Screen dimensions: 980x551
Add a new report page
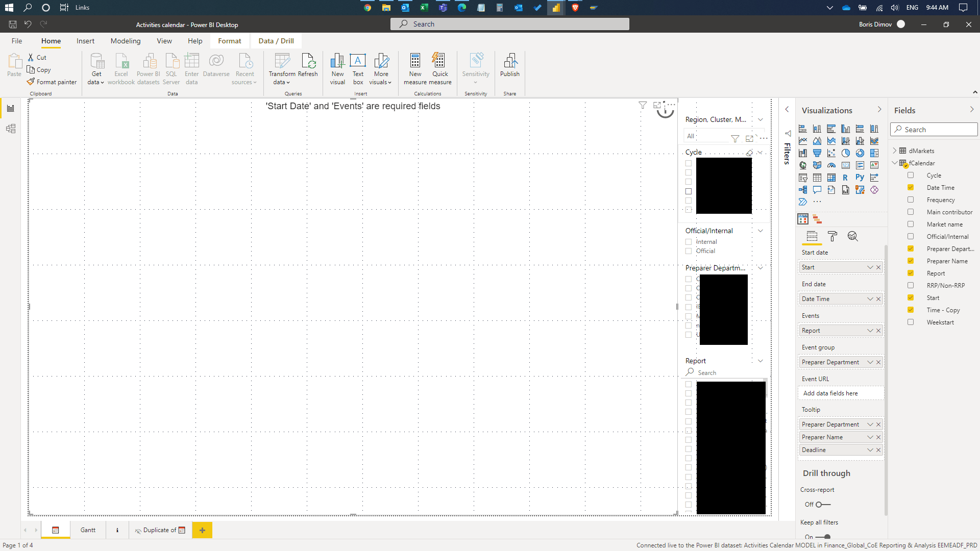(202, 530)
